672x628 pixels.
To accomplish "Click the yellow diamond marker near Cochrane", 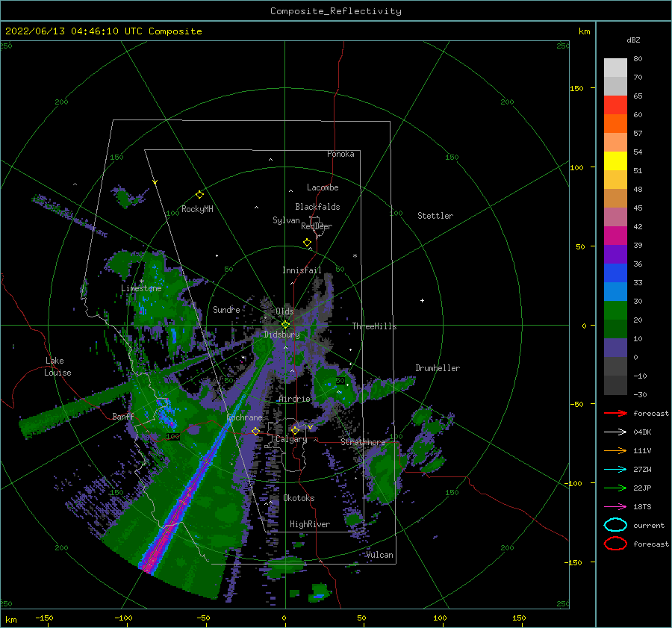I will pyautogui.click(x=255, y=431).
